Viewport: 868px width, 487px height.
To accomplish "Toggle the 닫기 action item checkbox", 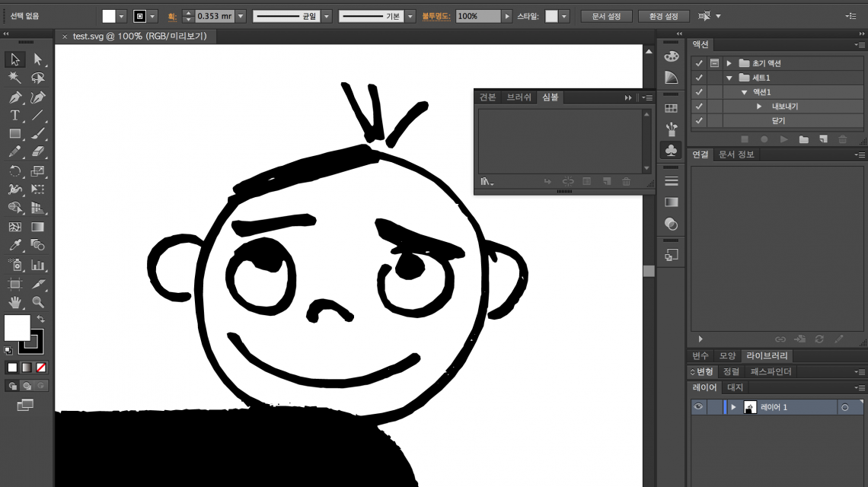I will pos(698,121).
